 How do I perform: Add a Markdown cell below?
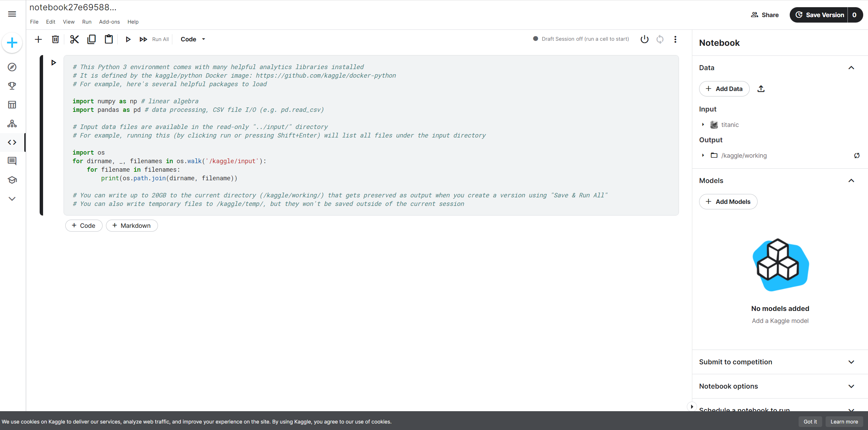coord(132,226)
